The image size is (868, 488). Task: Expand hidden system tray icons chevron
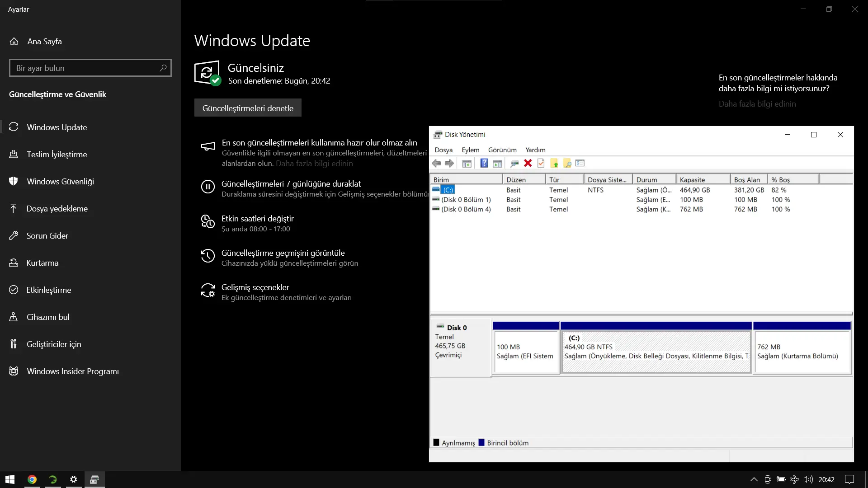coord(754,479)
